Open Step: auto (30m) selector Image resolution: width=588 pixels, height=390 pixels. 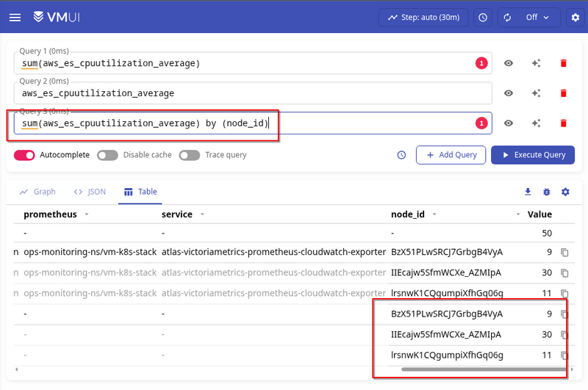[x=423, y=17]
